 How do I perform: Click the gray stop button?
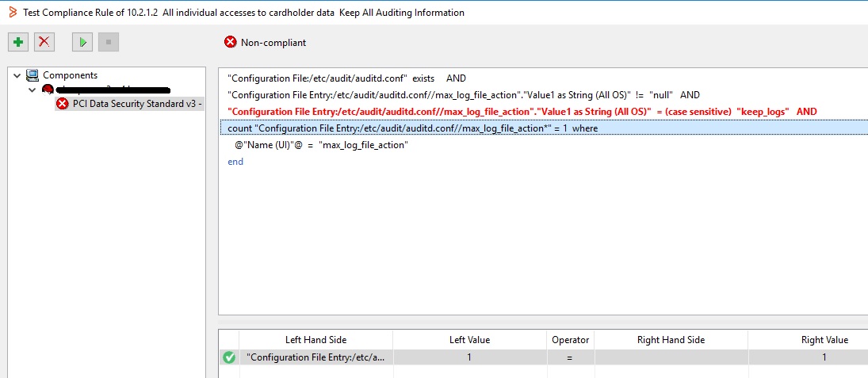(x=109, y=42)
